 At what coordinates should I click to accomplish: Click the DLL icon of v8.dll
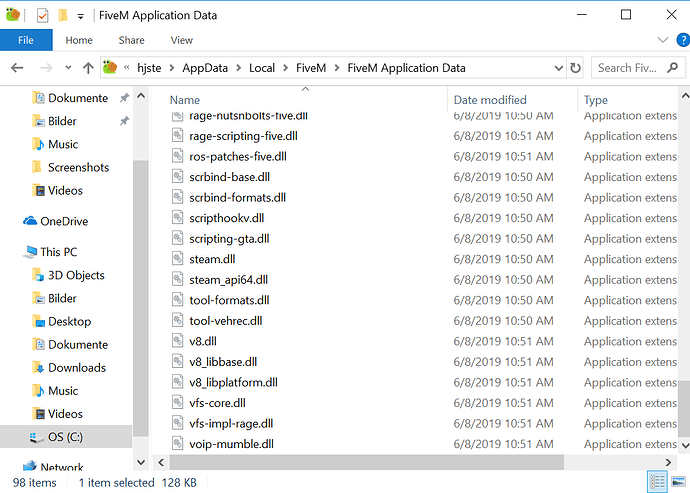tap(177, 340)
